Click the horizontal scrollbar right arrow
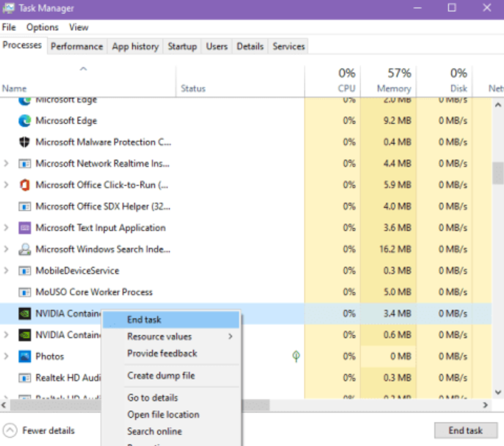 486,405
